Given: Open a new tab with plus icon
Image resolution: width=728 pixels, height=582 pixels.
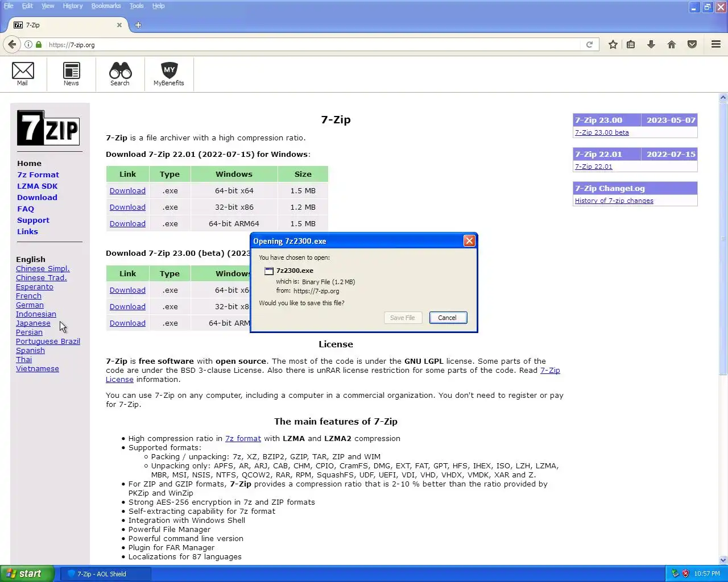Looking at the screenshot, I should point(138,25).
